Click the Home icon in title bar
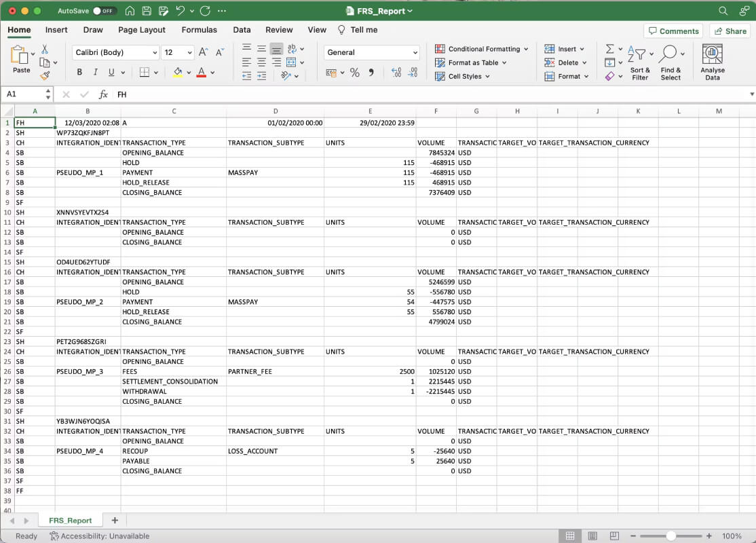756x543 pixels. tap(130, 11)
